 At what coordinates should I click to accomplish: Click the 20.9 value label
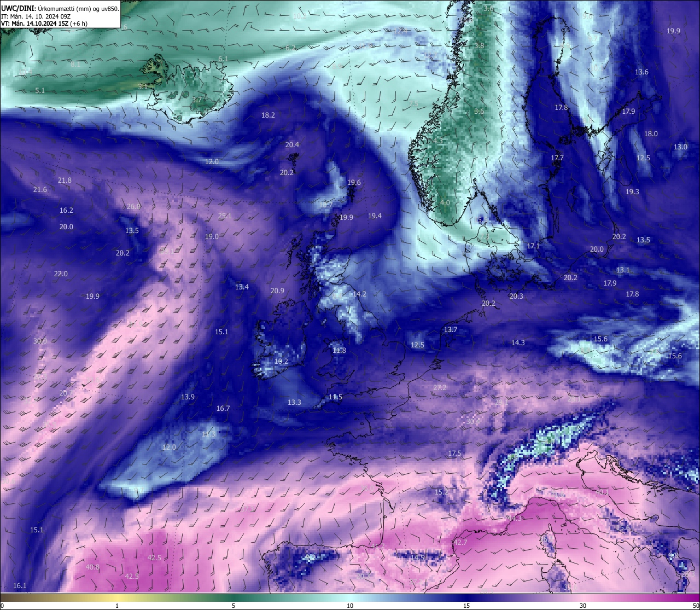[x=277, y=291]
